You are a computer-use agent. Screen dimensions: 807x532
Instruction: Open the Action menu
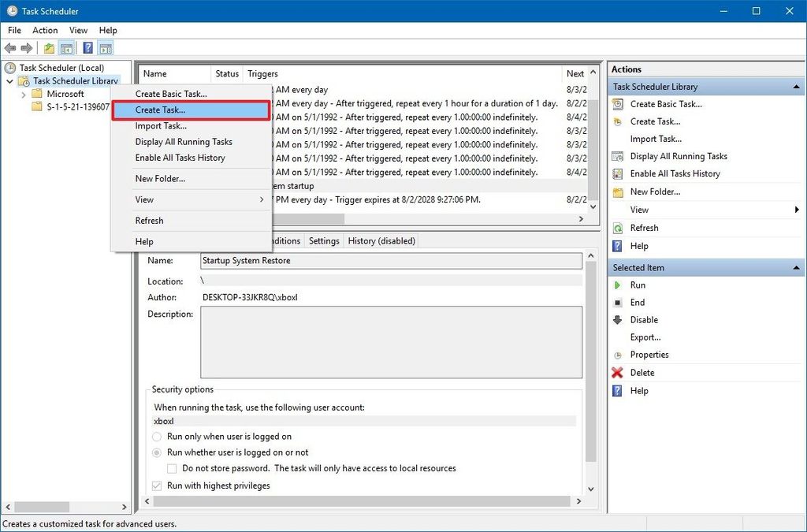(45, 30)
